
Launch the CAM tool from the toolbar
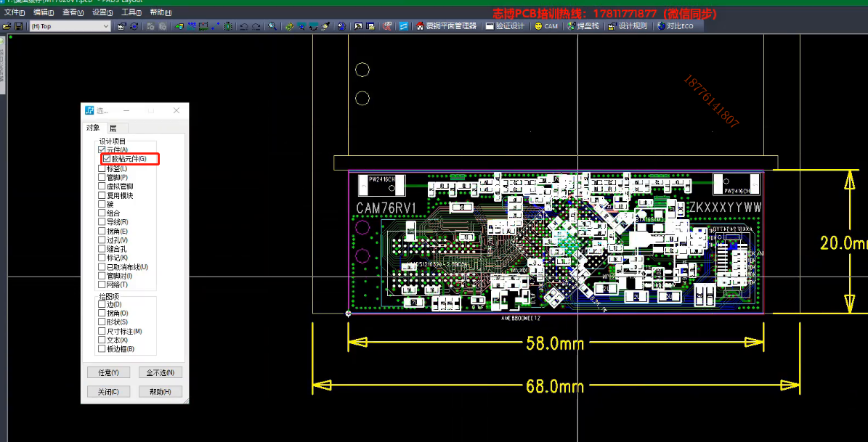[x=545, y=25]
